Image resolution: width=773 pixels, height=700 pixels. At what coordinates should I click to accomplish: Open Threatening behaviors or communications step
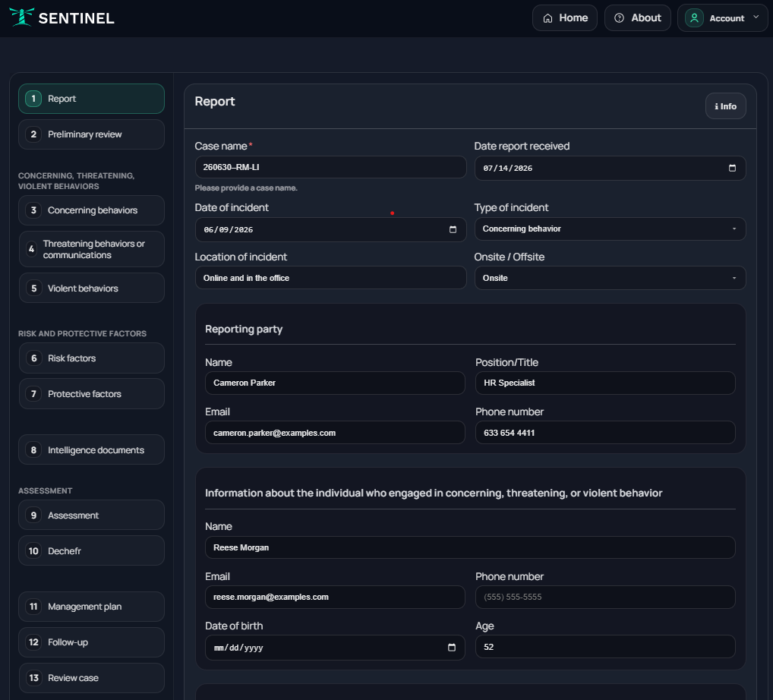pos(91,249)
